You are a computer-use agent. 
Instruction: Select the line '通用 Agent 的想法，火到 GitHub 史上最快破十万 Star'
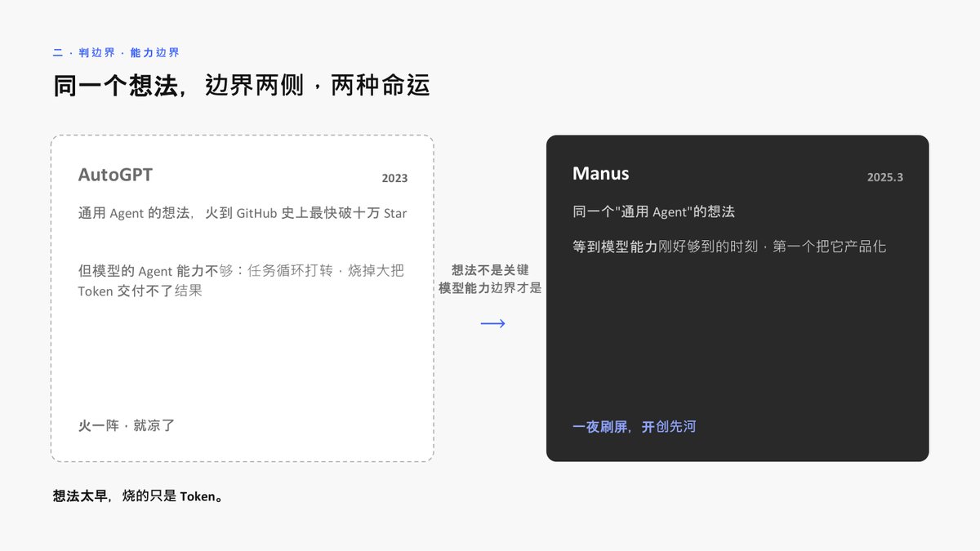(x=243, y=213)
